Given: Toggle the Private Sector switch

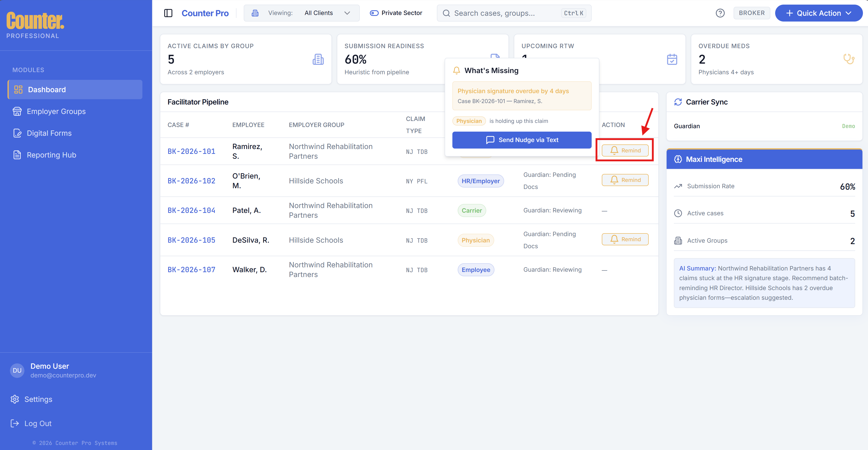Looking at the screenshot, I should click(x=374, y=13).
